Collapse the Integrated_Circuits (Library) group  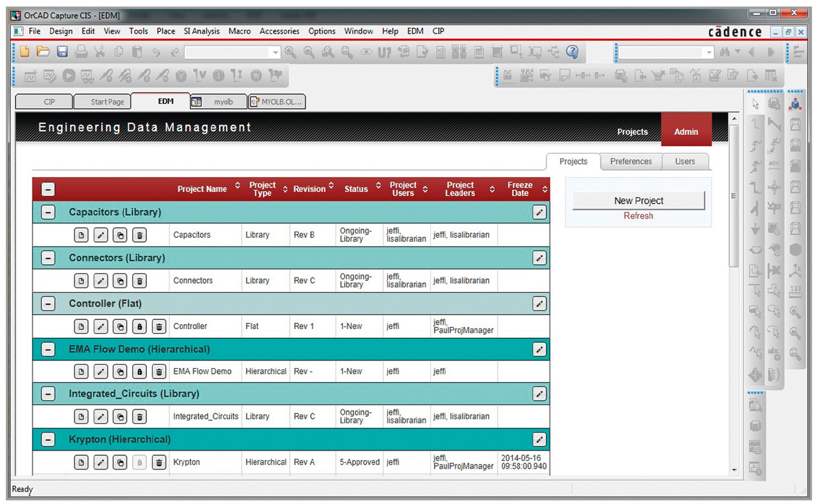pyautogui.click(x=48, y=394)
